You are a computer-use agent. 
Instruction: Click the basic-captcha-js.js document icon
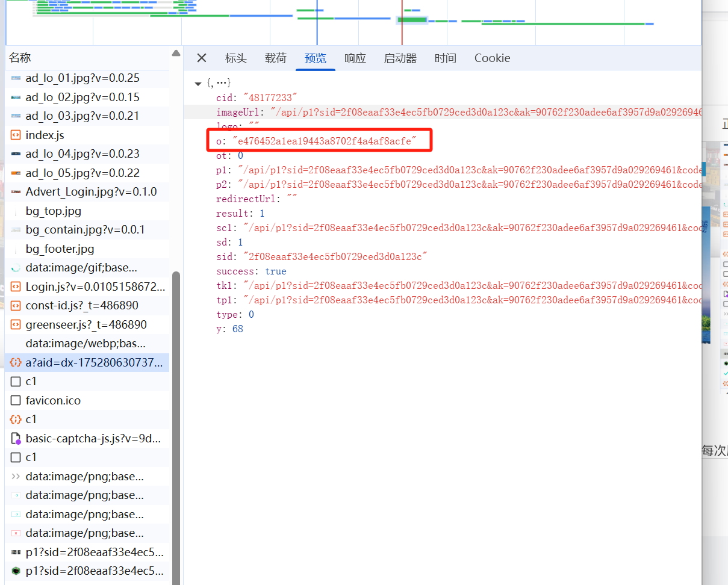(16, 439)
